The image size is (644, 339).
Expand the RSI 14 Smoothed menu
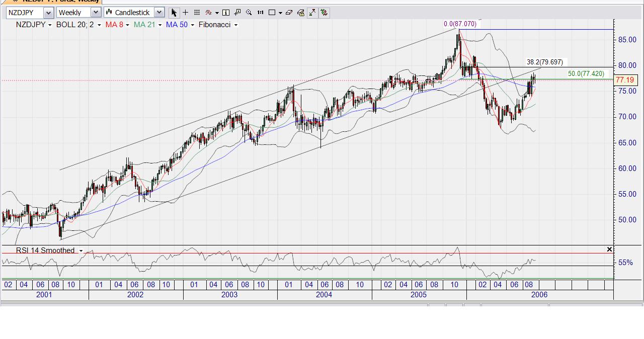point(80,250)
